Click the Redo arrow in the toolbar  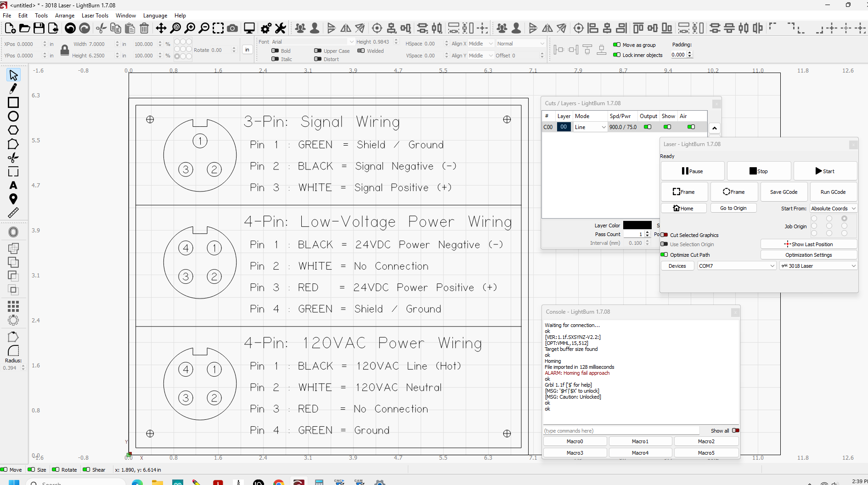85,28
